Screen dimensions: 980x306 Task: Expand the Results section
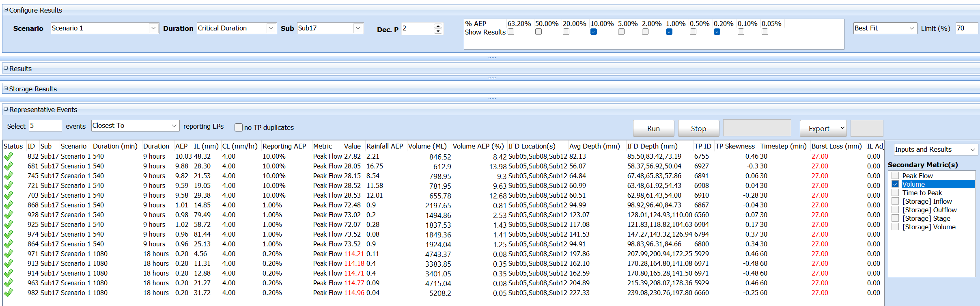[x=6, y=68]
